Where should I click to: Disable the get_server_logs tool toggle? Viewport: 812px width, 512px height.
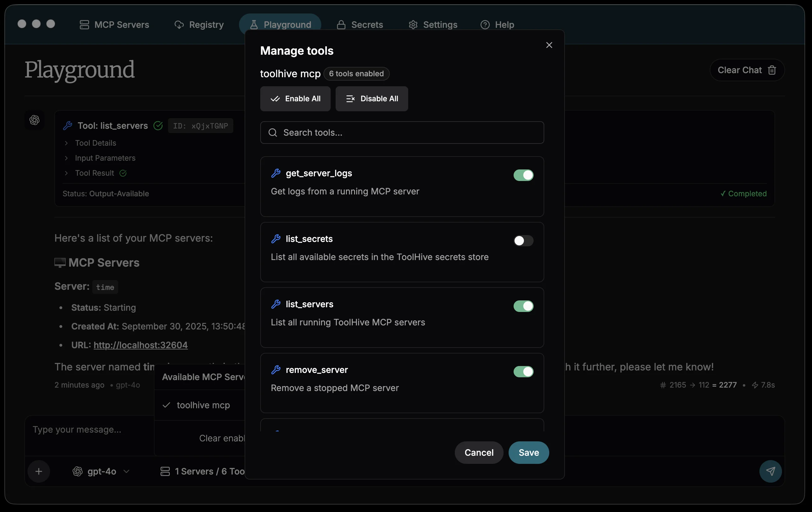point(523,175)
